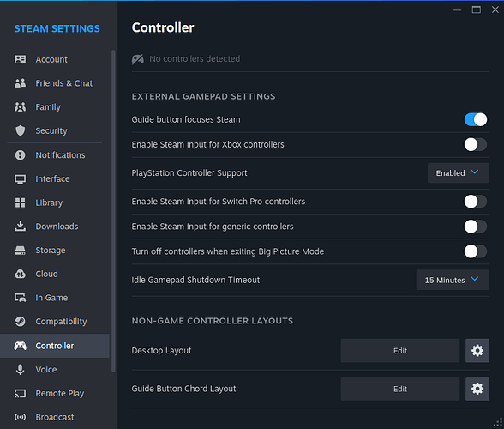The width and height of the screenshot is (504, 429).
Task: Open Guide Button Chord Layout gear settings
Action: 477,389
